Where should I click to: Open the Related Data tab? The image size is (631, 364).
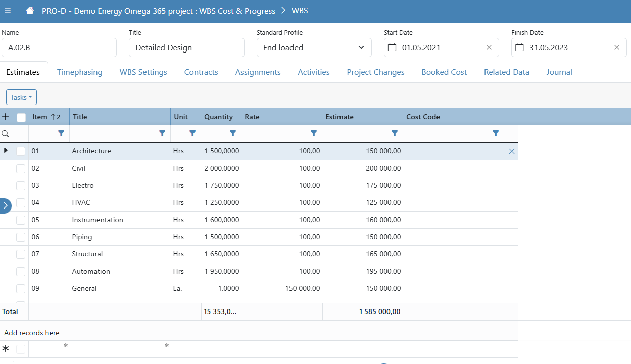click(507, 72)
